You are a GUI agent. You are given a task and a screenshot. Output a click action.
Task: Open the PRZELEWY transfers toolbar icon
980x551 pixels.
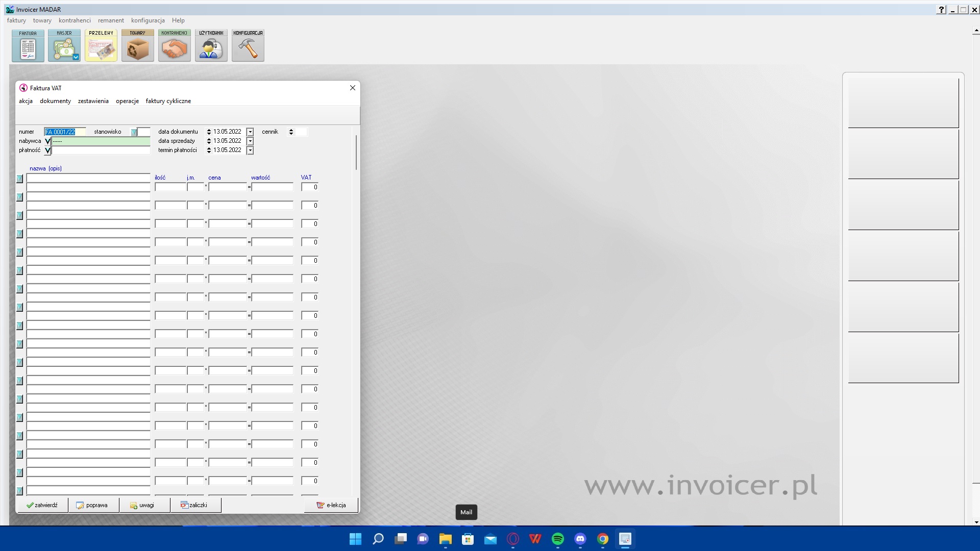click(101, 46)
